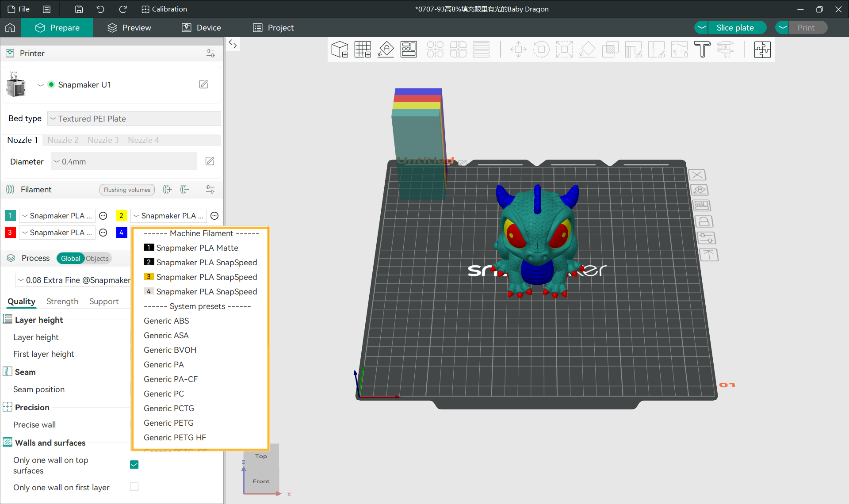
Task: Click the Add cube primitive icon
Action: tap(340, 50)
